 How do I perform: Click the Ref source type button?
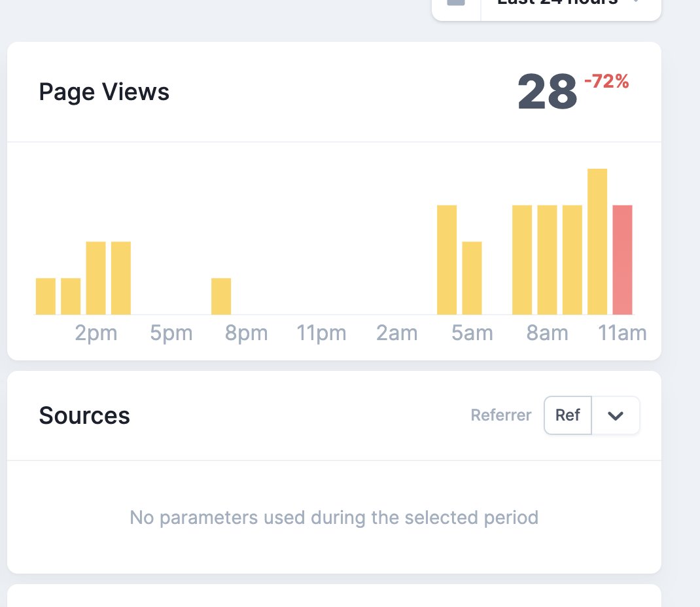point(567,415)
